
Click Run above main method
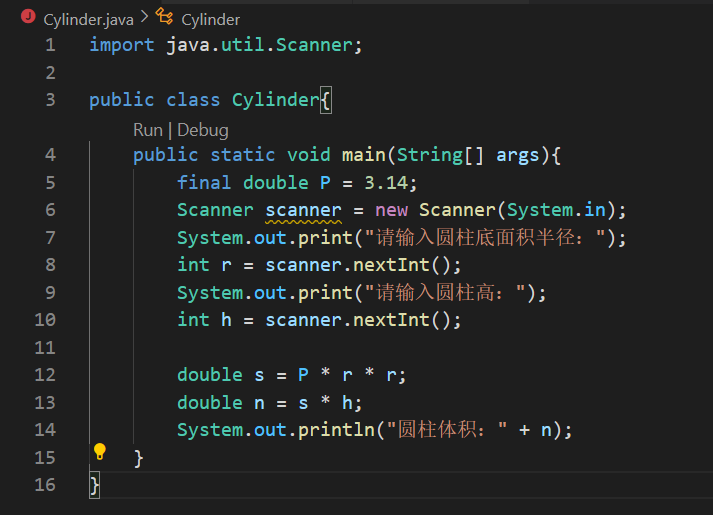tap(148, 130)
